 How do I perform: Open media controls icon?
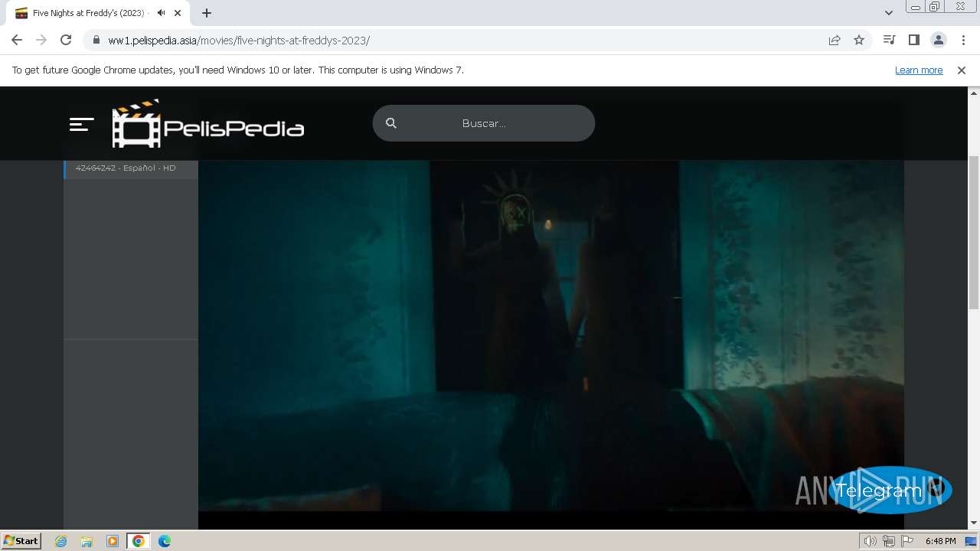pyautogui.click(x=889, y=40)
